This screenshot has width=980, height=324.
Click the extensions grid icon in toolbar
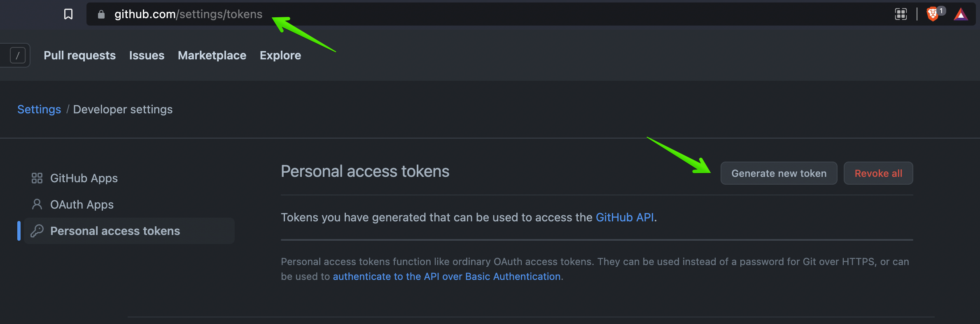point(901,14)
